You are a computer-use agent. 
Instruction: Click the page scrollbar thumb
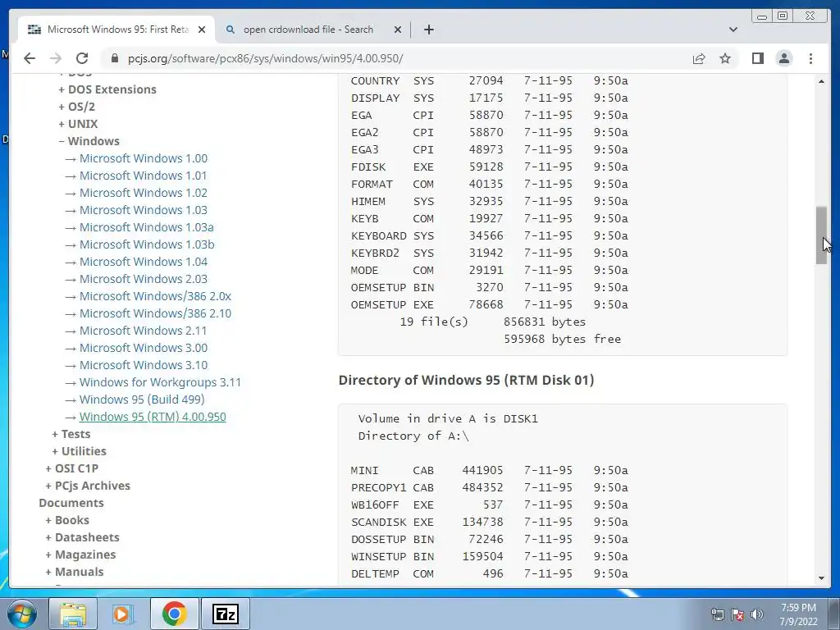(821, 235)
